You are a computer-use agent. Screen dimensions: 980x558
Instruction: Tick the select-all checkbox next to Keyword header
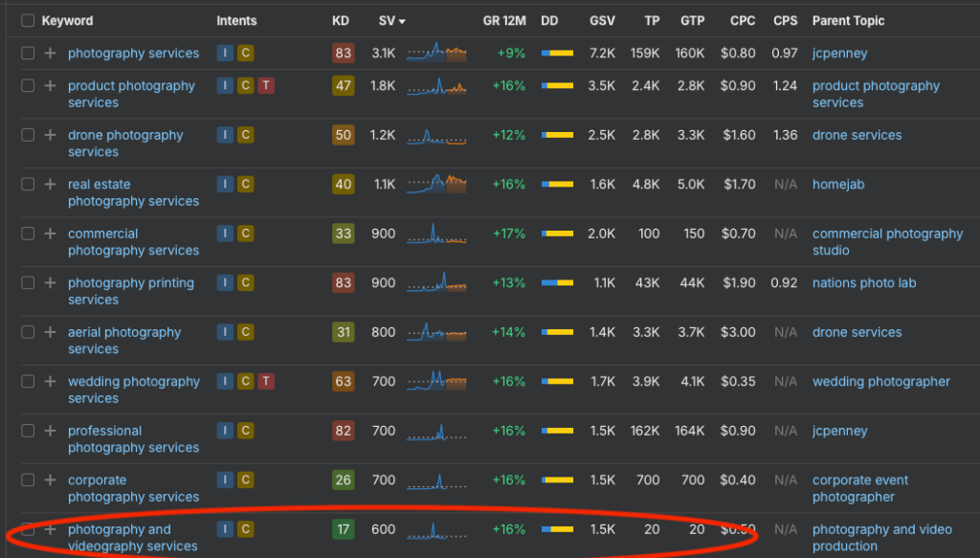[x=28, y=21]
